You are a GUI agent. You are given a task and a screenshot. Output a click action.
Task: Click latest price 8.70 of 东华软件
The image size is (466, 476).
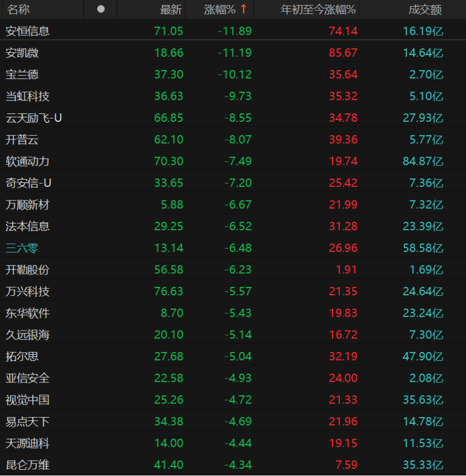[x=172, y=313]
